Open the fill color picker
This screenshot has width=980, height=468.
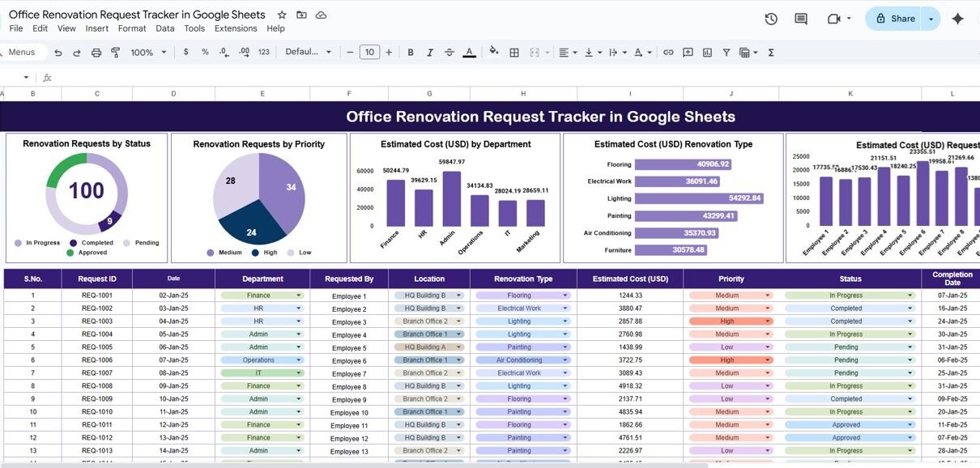[x=493, y=53]
